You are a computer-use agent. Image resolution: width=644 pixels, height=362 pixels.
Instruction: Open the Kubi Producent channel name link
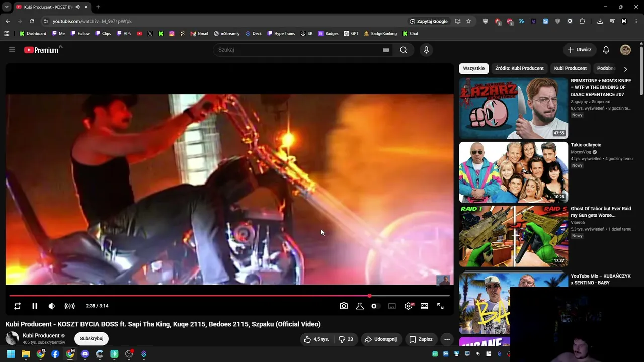coord(41,335)
